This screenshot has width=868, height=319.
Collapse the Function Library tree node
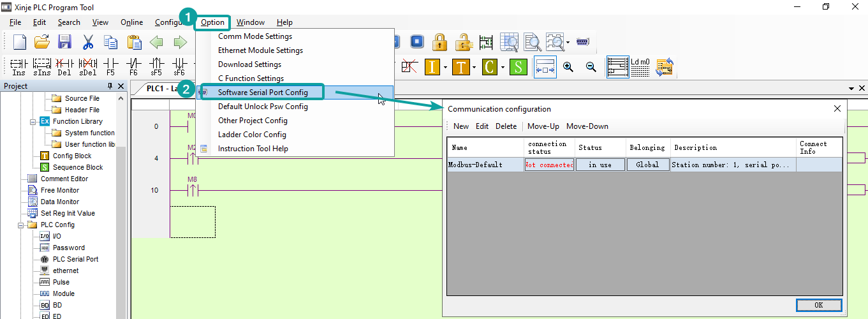click(33, 121)
